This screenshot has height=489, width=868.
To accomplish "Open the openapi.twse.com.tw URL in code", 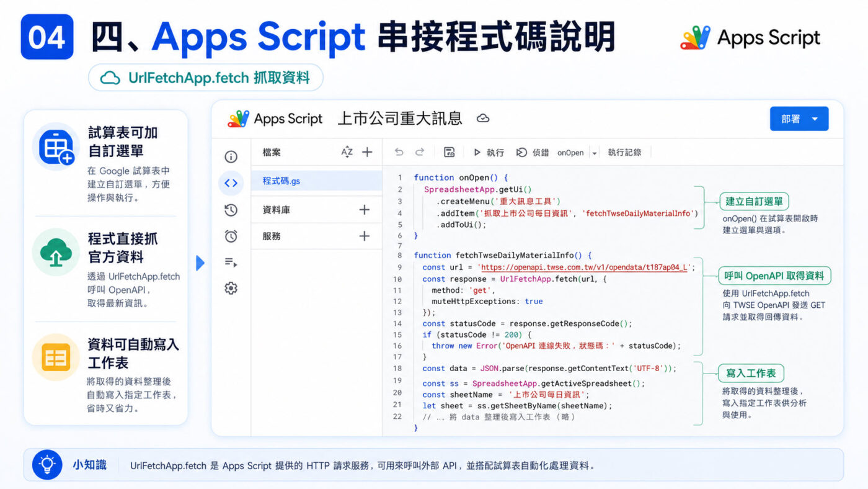I will (584, 267).
